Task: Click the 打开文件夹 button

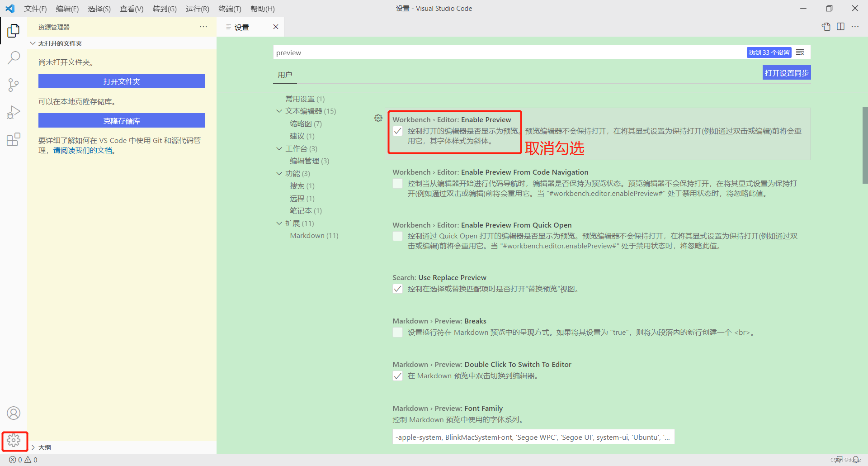Action: click(122, 81)
